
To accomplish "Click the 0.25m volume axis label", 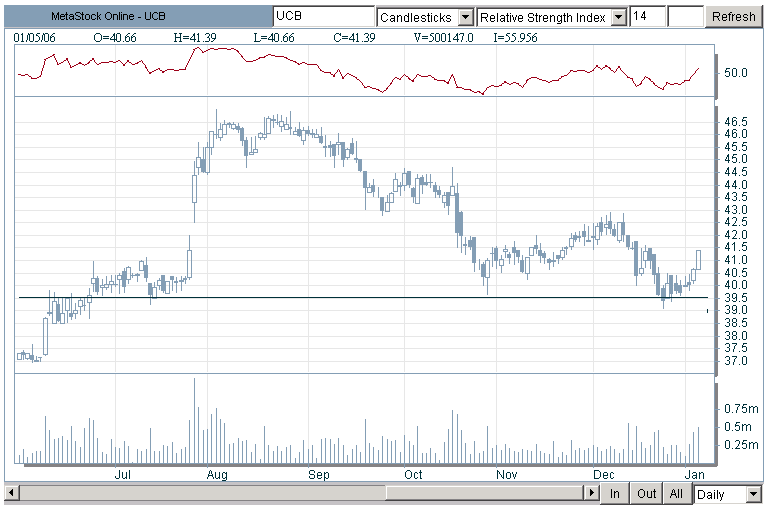I will point(741,445).
